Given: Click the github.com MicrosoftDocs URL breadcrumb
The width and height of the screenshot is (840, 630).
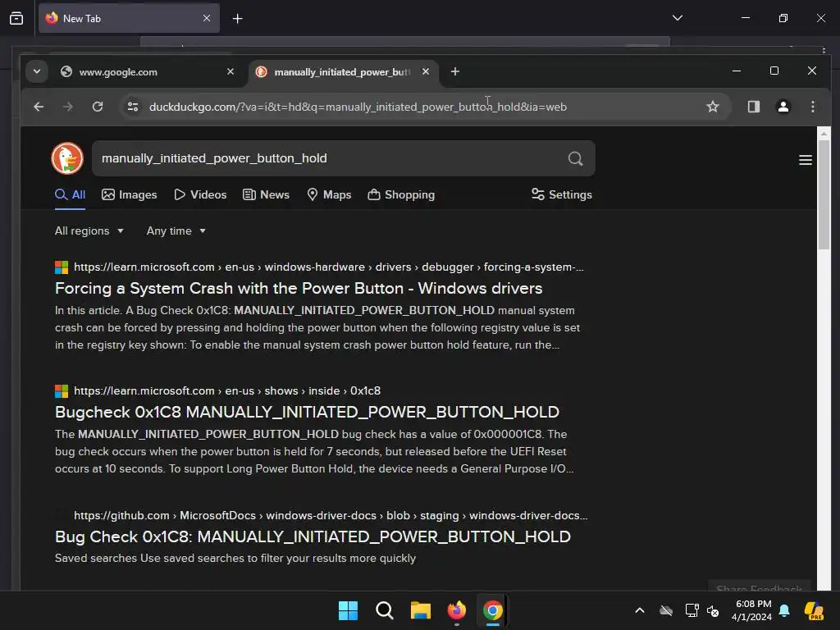Looking at the screenshot, I should coord(331,515).
